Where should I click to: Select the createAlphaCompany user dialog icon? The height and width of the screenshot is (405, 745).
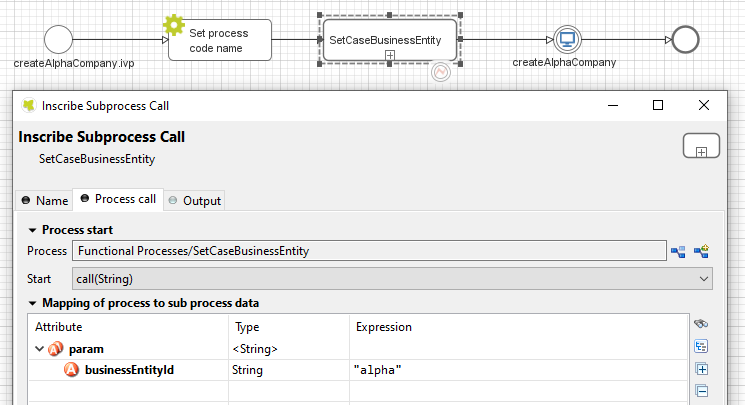[567, 39]
